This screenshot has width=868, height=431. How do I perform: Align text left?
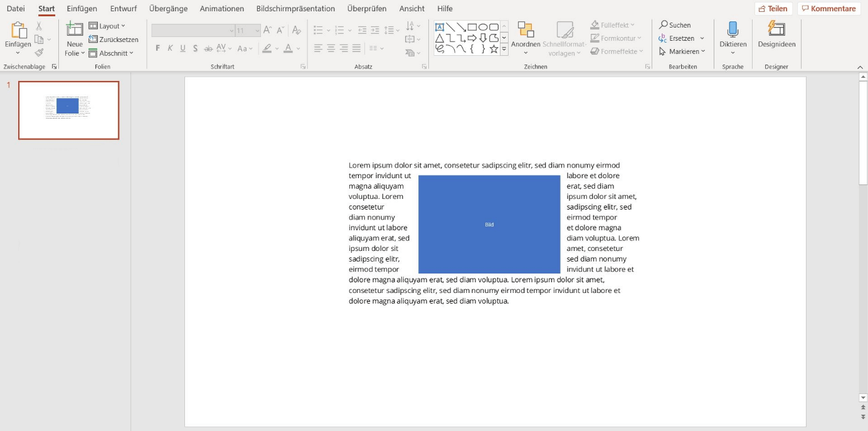(318, 48)
